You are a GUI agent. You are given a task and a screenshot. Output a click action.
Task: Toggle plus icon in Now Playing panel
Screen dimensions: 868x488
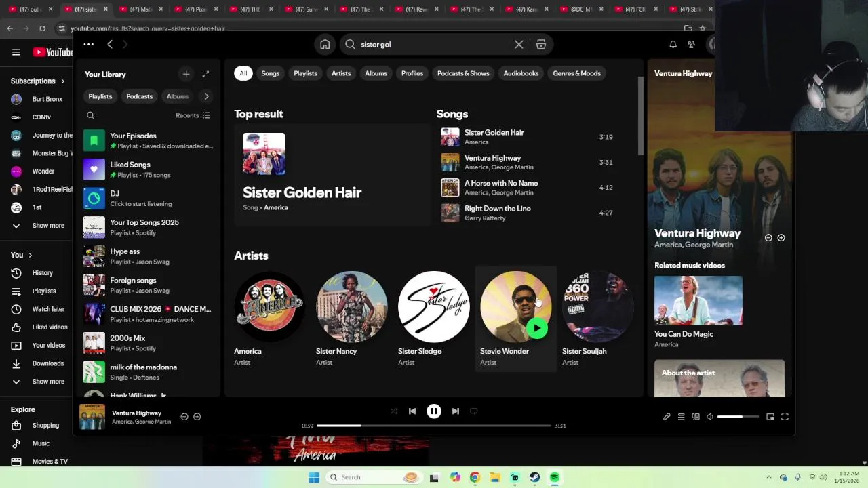tap(781, 238)
